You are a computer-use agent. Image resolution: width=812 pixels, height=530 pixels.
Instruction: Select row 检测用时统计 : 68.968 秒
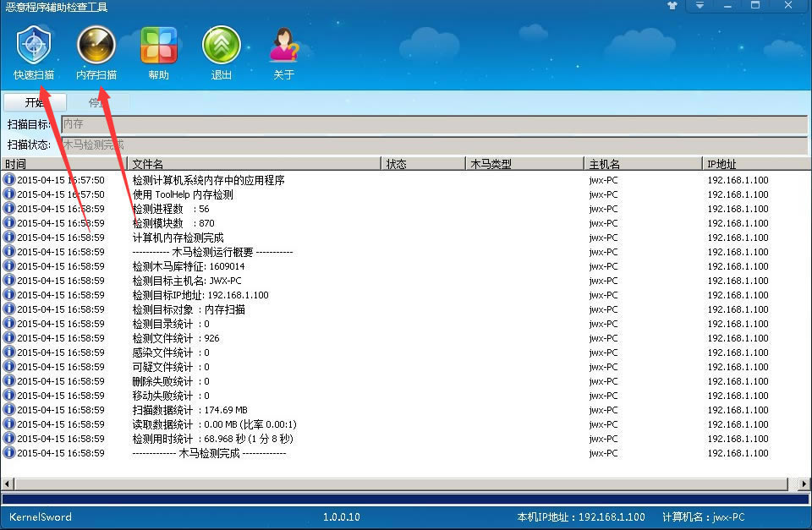point(406,439)
